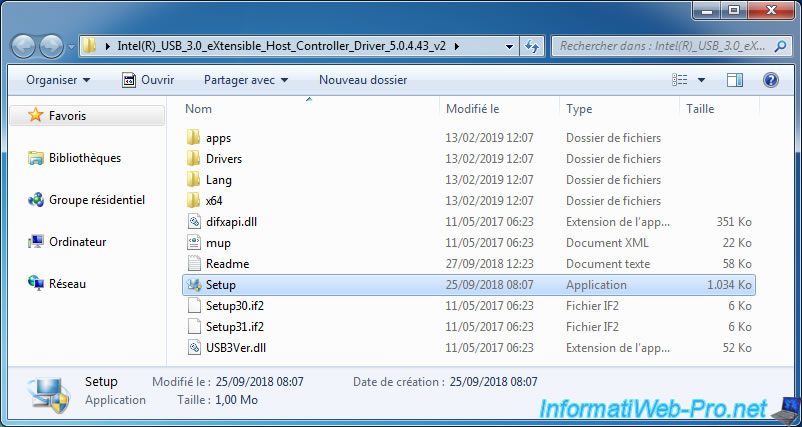Viewport: 802px width, 427px height.
Task: Open Bibliothèques in the navigation pane
Action: 84,158
